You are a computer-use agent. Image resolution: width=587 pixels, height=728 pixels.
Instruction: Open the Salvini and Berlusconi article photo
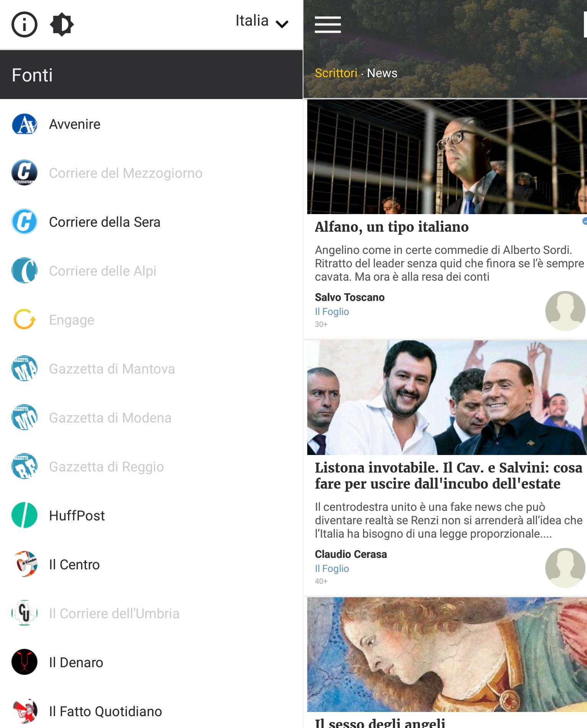[447, 398]
